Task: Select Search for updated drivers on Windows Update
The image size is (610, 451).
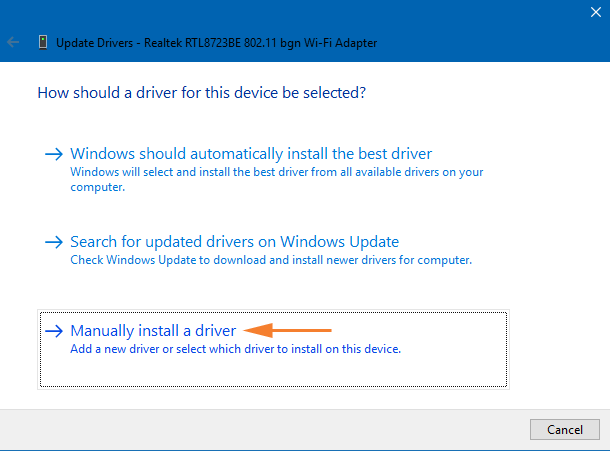Action: [234, 242]
